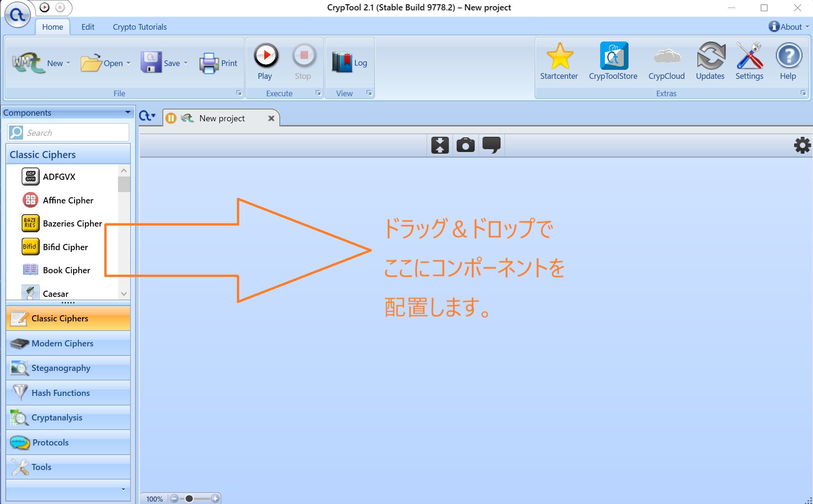The width and height of the screenshot is (813, 504).
Task: Close the New project tab
Action: pos(271,118)
